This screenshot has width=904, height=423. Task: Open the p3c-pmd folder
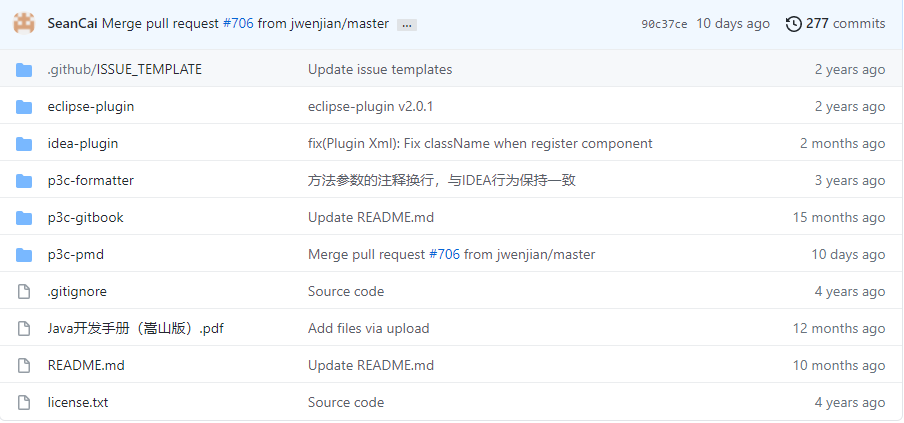tap(76, 255)
